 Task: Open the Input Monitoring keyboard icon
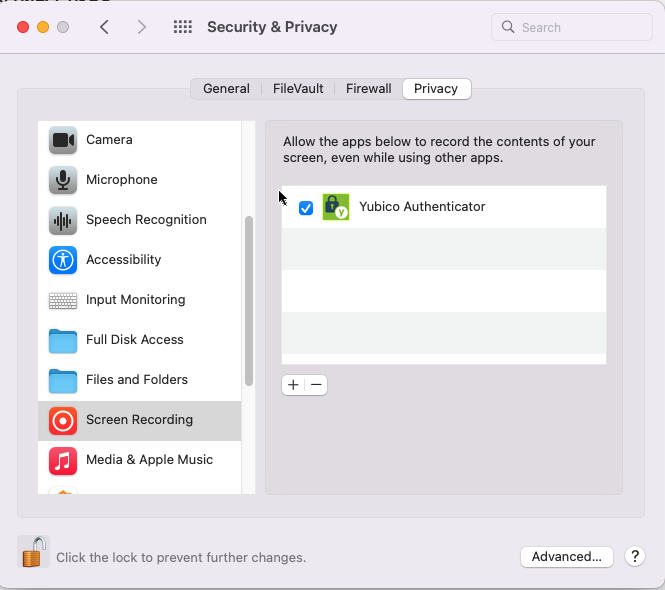(x=63, y=300)
